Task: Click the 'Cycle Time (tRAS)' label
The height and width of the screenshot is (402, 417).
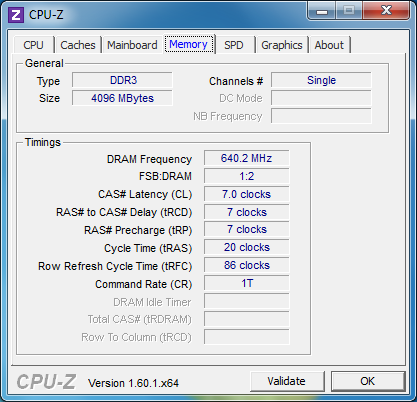Action: coord(148,248)
